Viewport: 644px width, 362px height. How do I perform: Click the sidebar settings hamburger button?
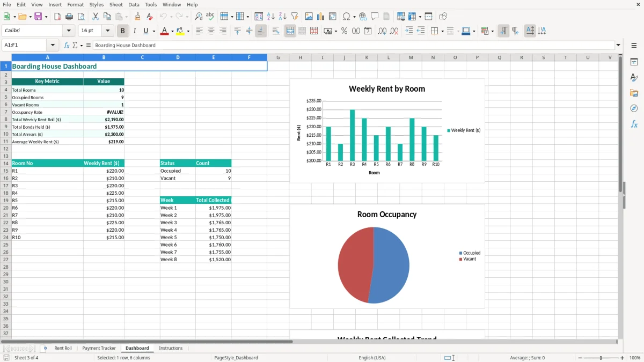634,46
